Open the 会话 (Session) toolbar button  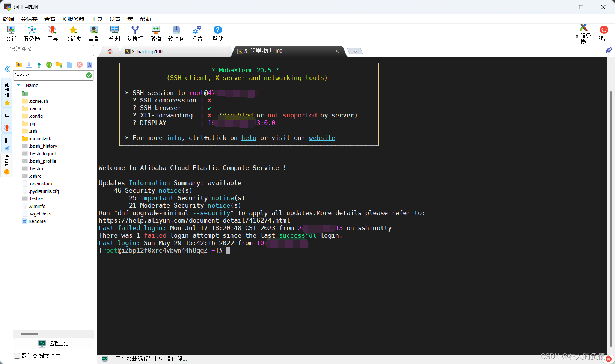point(11,33)
